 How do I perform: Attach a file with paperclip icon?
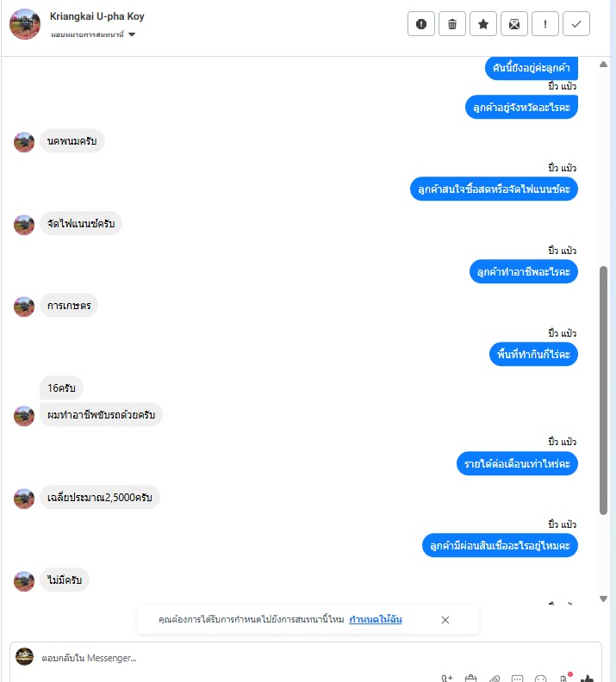(x=495, y=679)
